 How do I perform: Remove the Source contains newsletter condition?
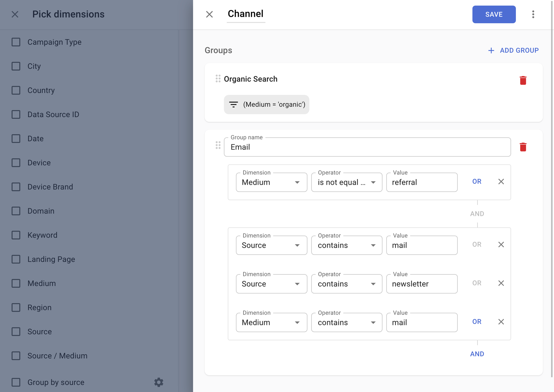tap(501, 283)
